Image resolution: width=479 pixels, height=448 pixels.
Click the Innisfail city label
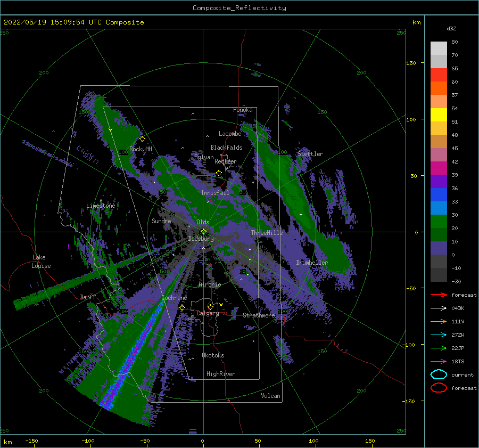(215, 193)
